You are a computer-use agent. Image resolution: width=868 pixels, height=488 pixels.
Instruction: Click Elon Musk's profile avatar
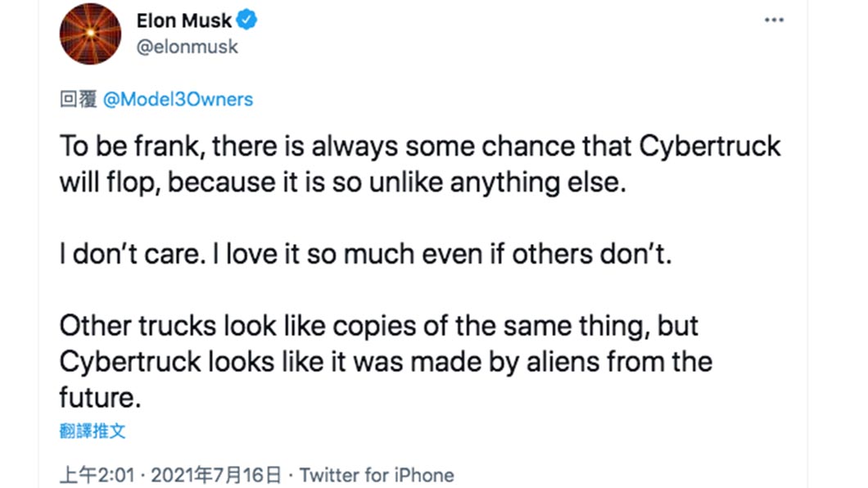pyautogui.click(x=90, y=34)
